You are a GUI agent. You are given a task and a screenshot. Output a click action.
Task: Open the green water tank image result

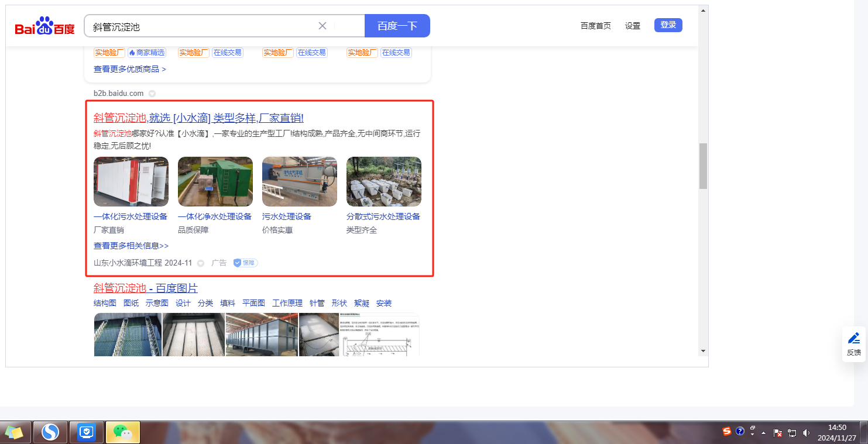128,335
